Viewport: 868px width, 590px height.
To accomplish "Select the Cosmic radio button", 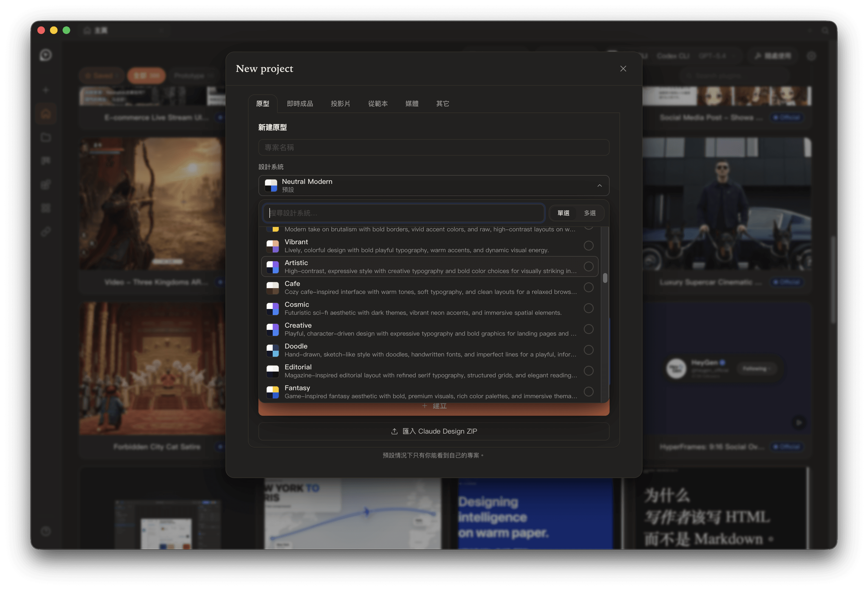I will click(x=588, y=308).
